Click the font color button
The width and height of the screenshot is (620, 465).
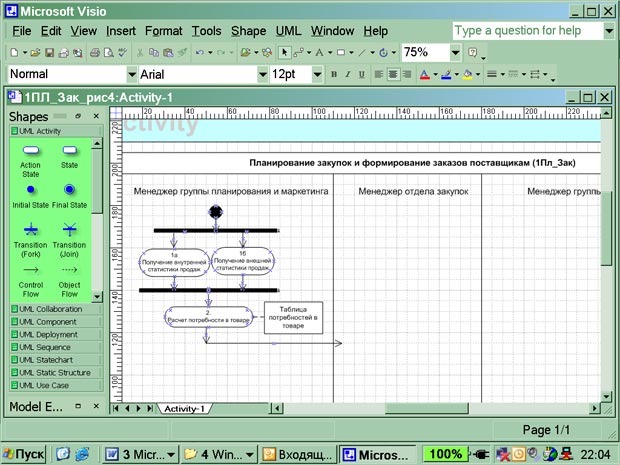point(424,74)
